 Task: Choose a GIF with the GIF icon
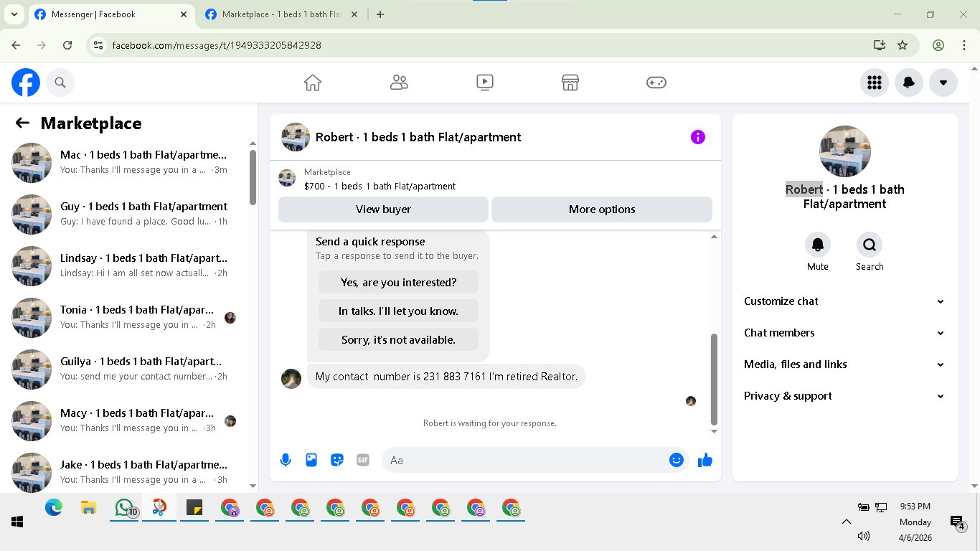coord(363,460)
